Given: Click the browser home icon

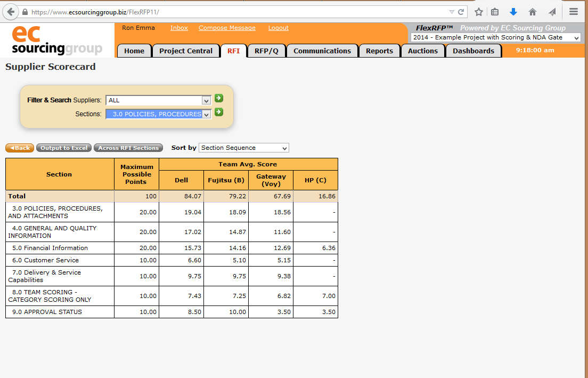Looking at the screenshot, I should (532, 11).
